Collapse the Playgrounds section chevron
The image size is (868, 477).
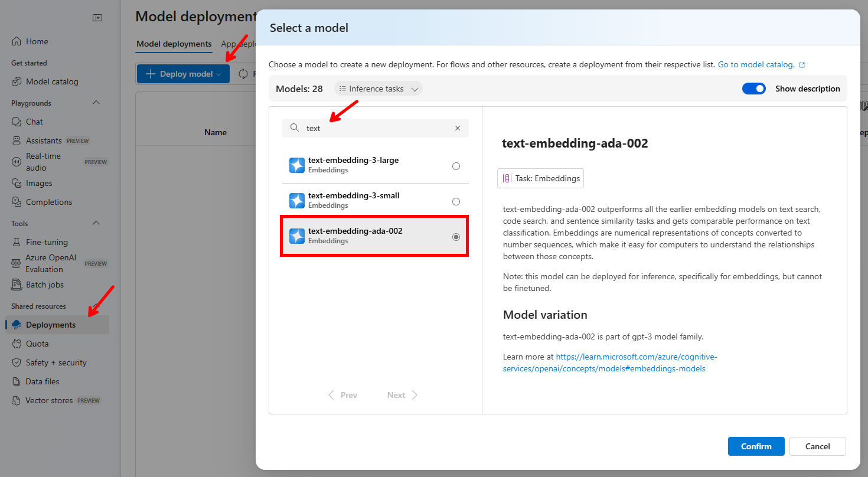coord(96,103)
